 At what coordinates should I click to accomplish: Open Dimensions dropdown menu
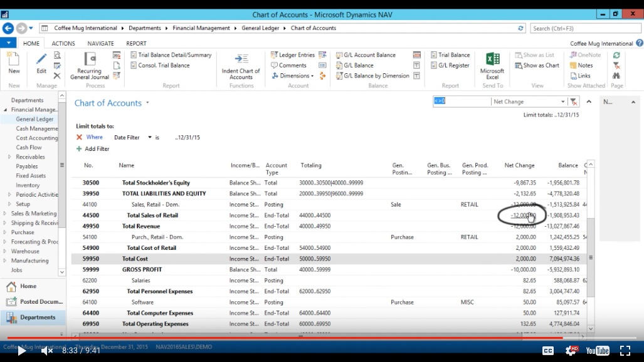(293, 76)
